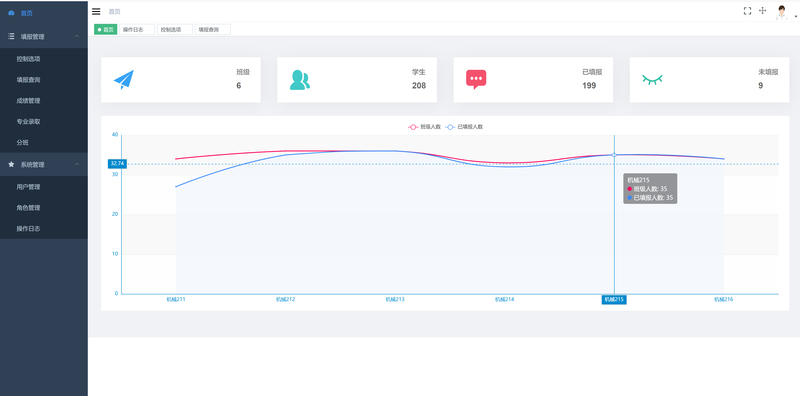Click tooltip line 班级人数: 35

pos(647,189)
